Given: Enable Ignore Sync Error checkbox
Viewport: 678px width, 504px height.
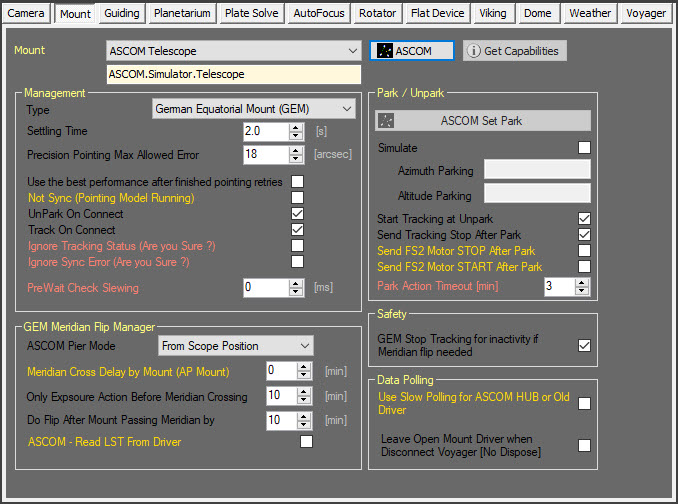Looking at the screenshot, I should 297,262.
